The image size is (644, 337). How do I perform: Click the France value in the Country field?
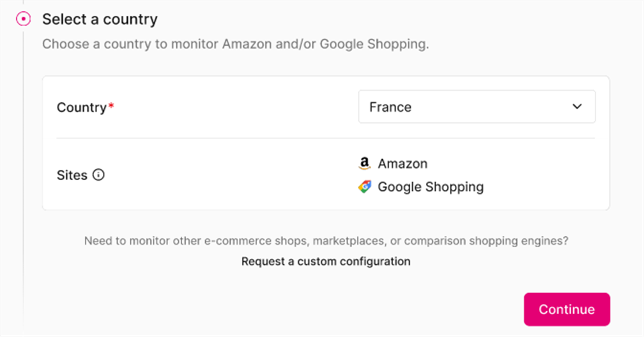coord(390,107)
